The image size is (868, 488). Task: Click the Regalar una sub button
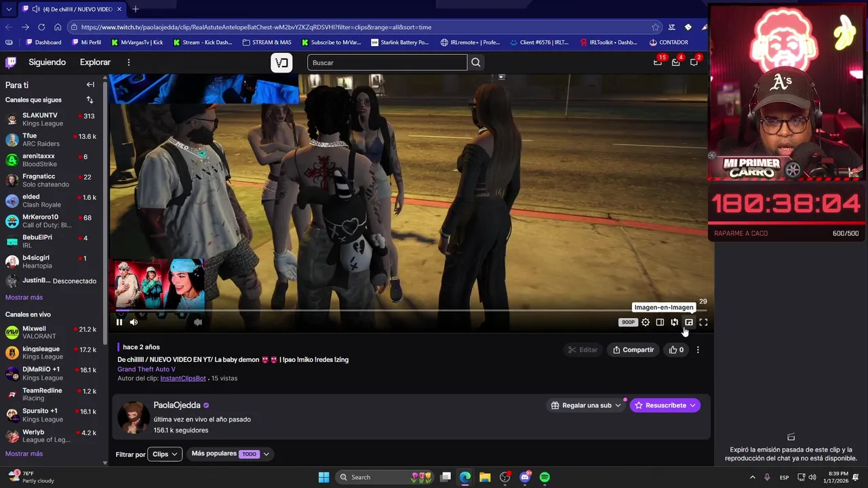[585, 405]
